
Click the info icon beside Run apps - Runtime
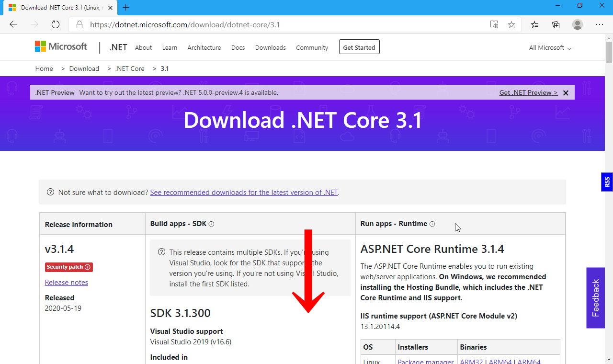click(x=432, y=224)
